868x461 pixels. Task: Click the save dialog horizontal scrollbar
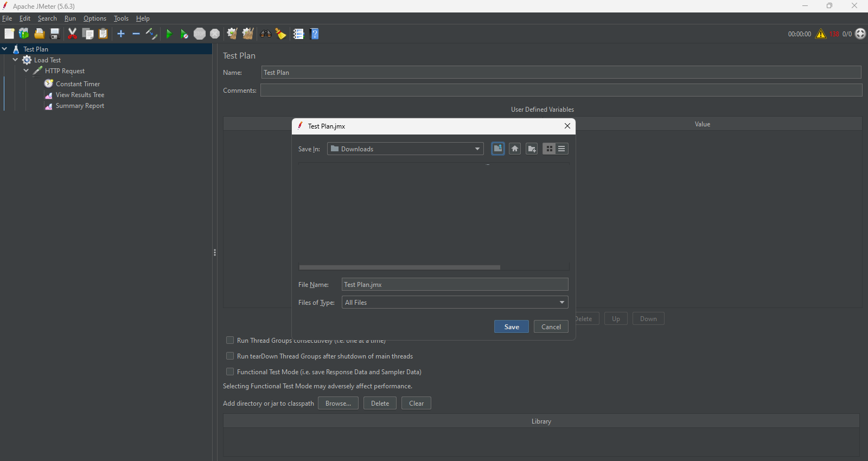pos(400,267)
